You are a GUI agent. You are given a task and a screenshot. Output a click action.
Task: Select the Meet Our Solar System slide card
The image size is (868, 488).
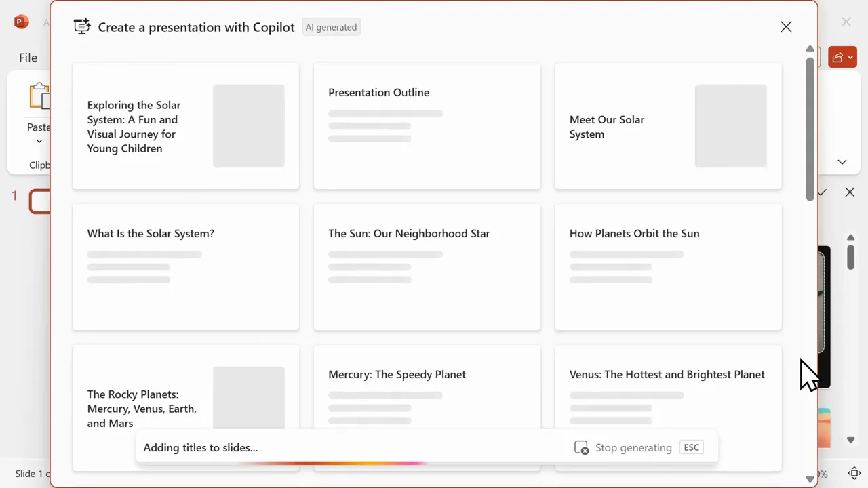[668, 126]
